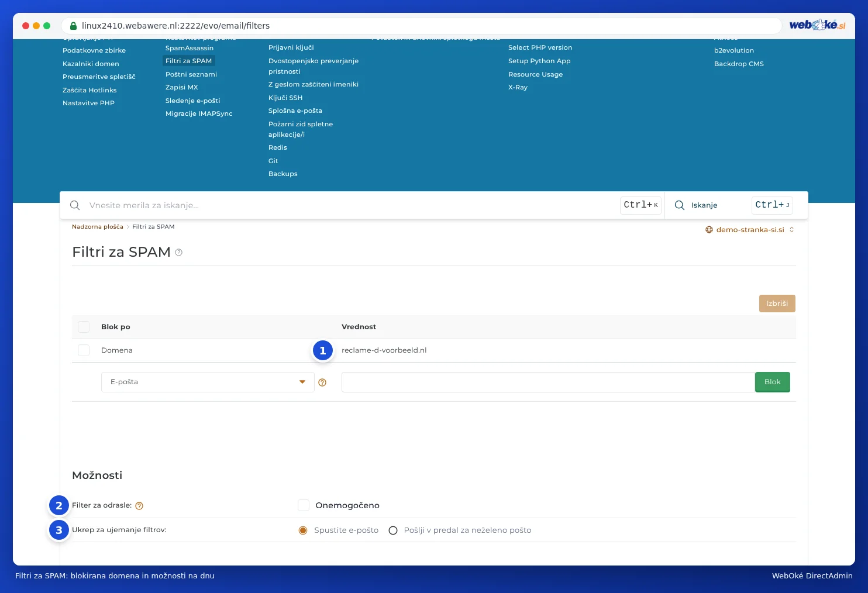The width and height of the screenshot is (868, 593).
Task: Toggle the select-all checkbox in Blok po header
Action: tap(84, 327)
